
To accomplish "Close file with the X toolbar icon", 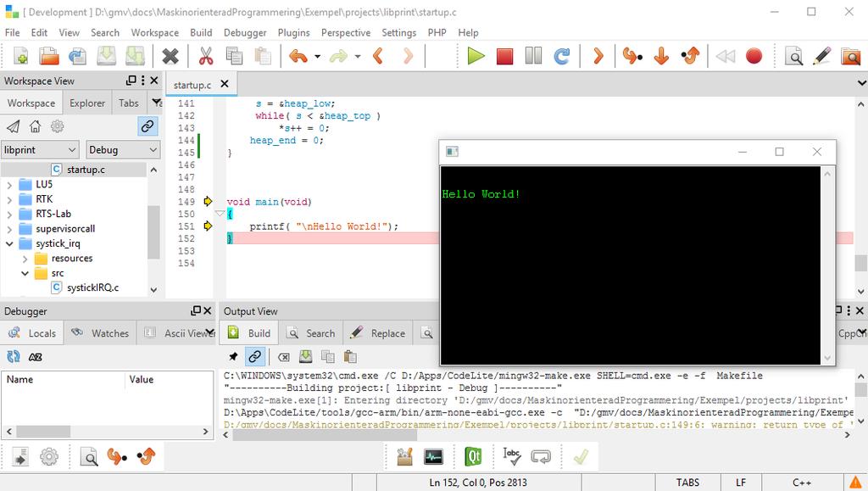I will [x=170, y=56].
